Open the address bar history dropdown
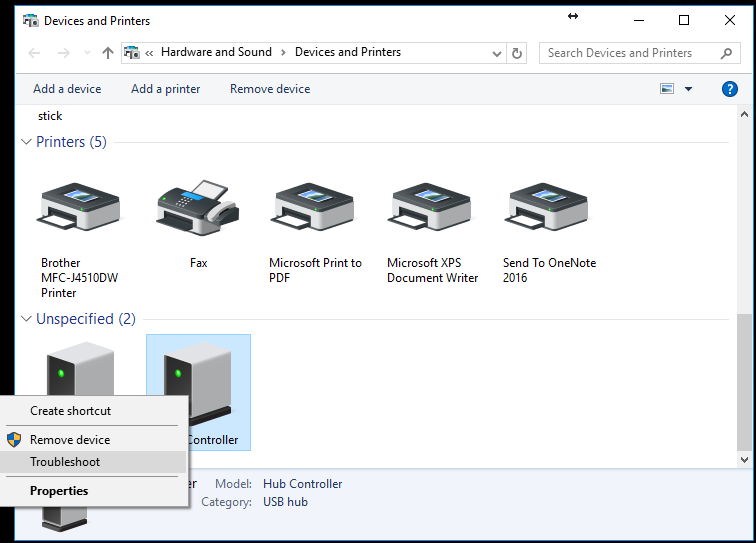Viewport: 756px width, 543px height. pyautogui.click(x=497, y=54)
